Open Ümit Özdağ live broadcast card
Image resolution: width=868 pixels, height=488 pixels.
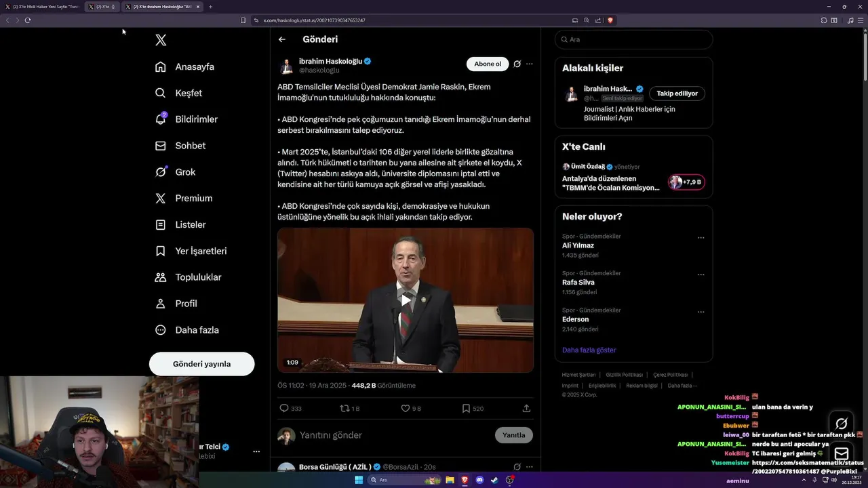tap(633, 178)
